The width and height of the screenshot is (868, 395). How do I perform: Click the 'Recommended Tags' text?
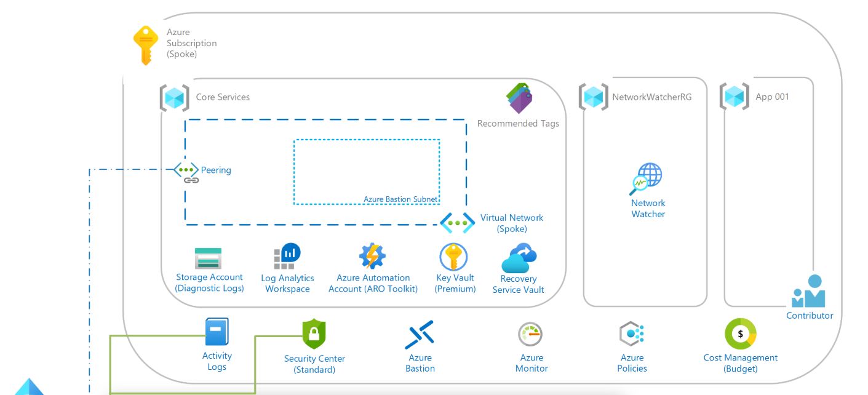(x=518, y=123)
